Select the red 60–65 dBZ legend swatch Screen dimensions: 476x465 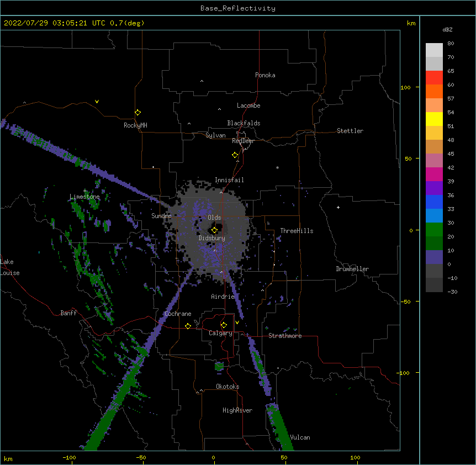tap(434, 78)
